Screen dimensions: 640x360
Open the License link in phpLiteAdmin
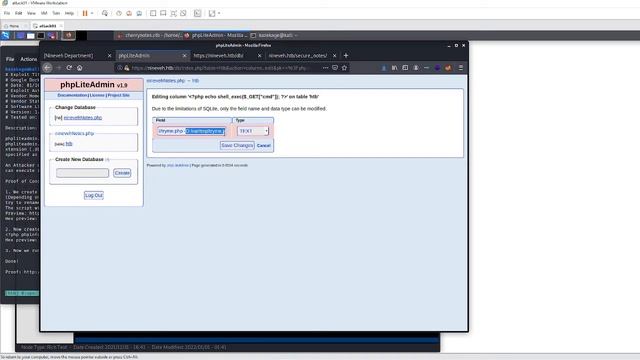click(97, 95)
